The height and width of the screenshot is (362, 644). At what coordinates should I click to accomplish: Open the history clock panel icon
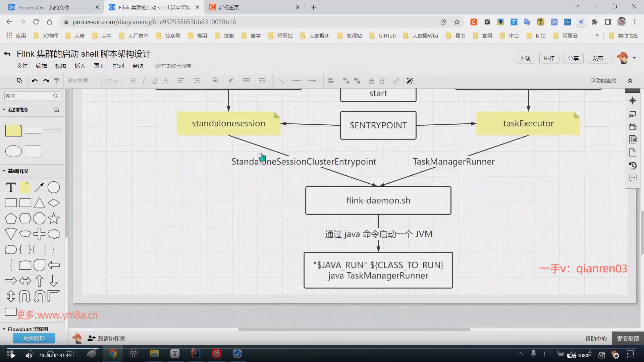pos(633,166)
